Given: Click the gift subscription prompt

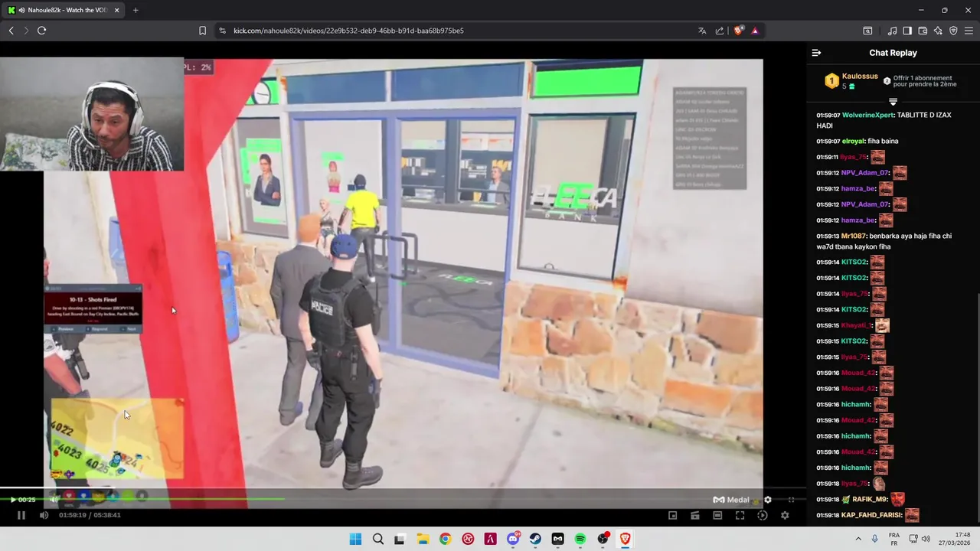Looking at the screenshot, I should tap(919, 81).
